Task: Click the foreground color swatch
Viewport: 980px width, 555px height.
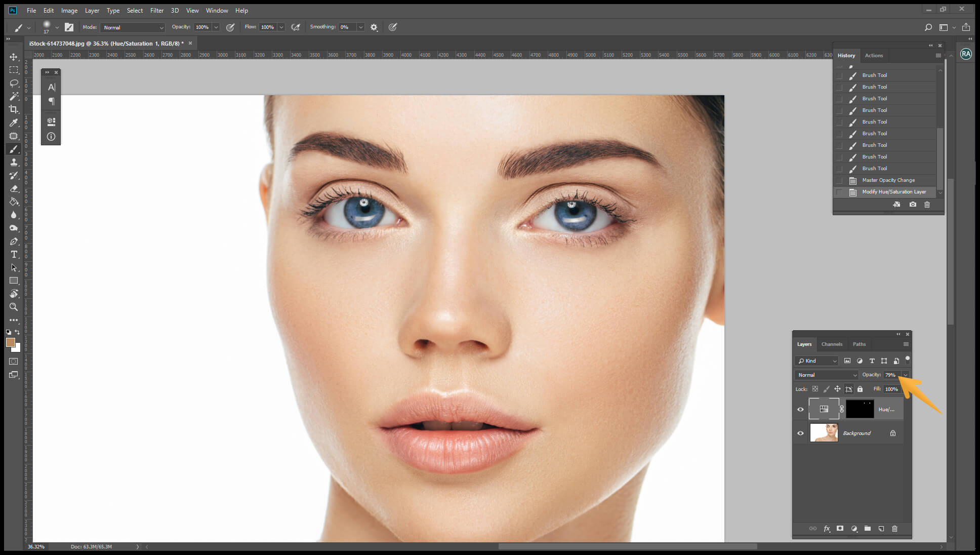Action: [12, 343]
